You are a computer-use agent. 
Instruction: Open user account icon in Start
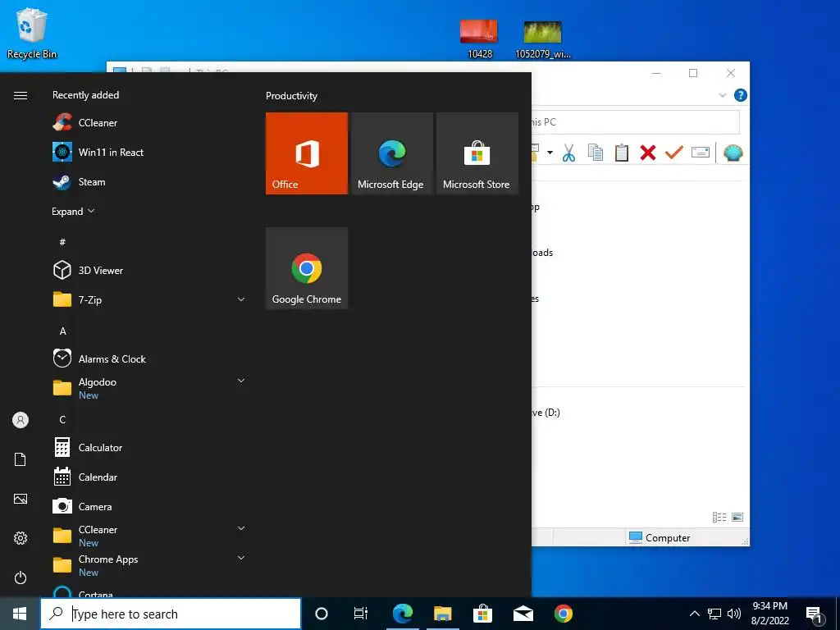tap(21, 420)
